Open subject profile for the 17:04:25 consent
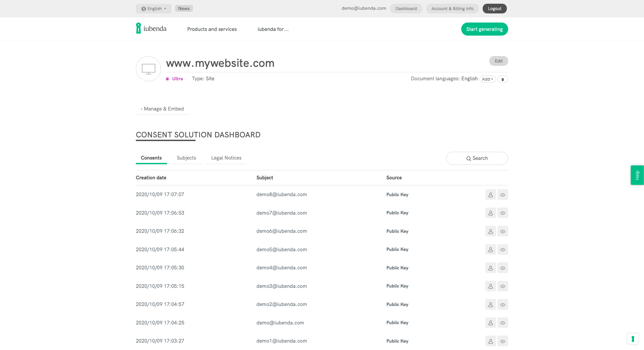644x350 pixels. (x=490, y=322)
